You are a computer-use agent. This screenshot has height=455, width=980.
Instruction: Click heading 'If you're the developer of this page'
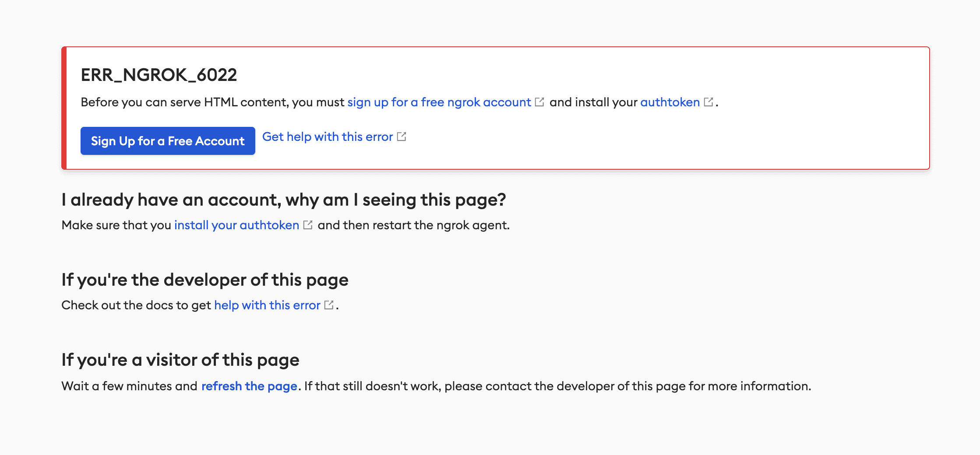(205, 280)
